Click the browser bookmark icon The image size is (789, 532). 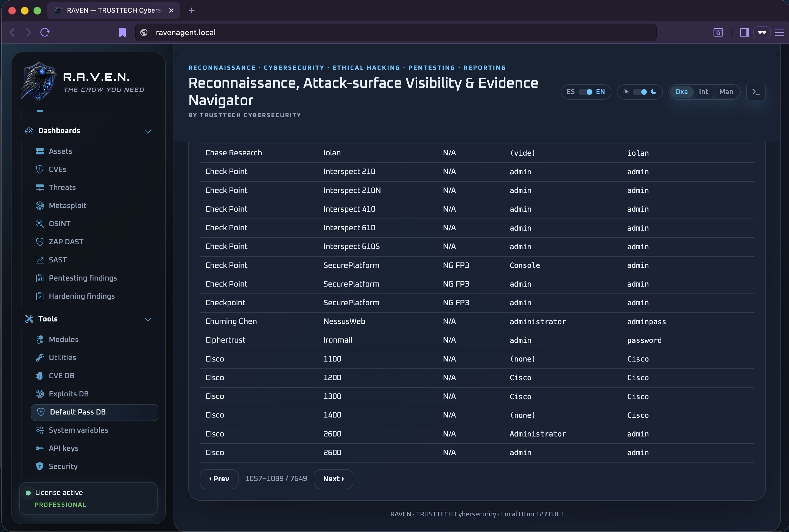(x=122, y=32)
